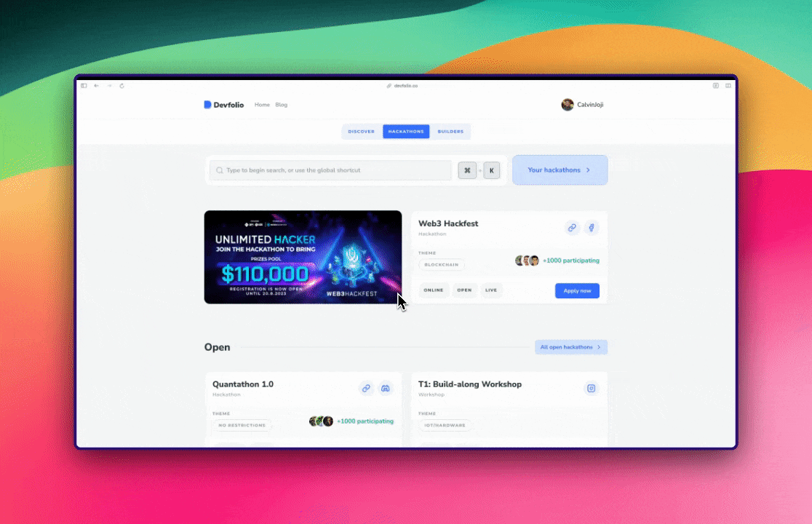
Task: Click the Command key shortcut badge
Action: pos(467,170)
